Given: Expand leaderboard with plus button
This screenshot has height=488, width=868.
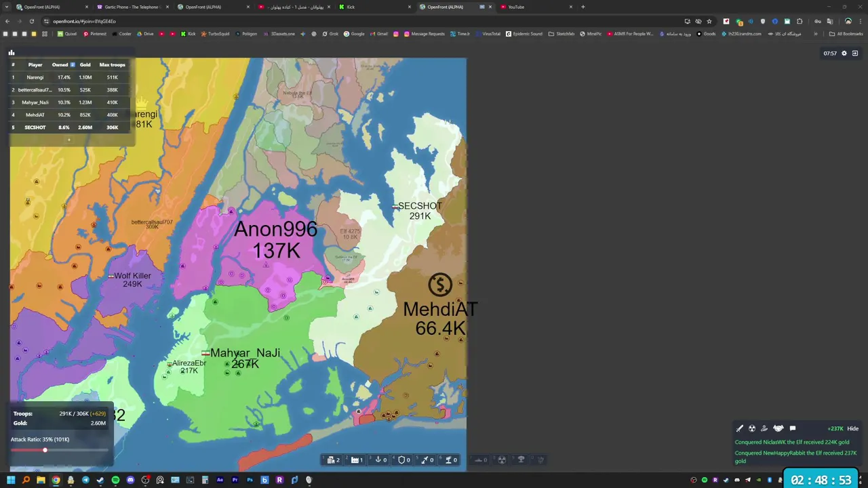Looking at the screenshot, I should pos(68,140).
